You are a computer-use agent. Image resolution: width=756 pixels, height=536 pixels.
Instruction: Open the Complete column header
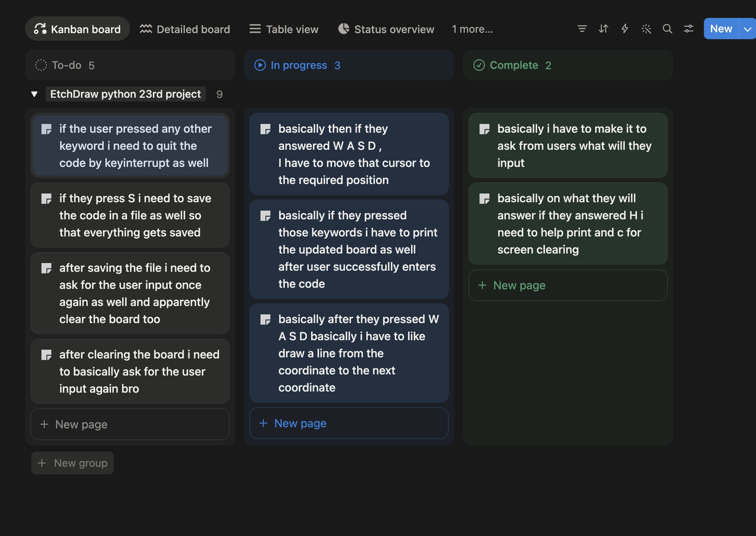tap(568, 65)
